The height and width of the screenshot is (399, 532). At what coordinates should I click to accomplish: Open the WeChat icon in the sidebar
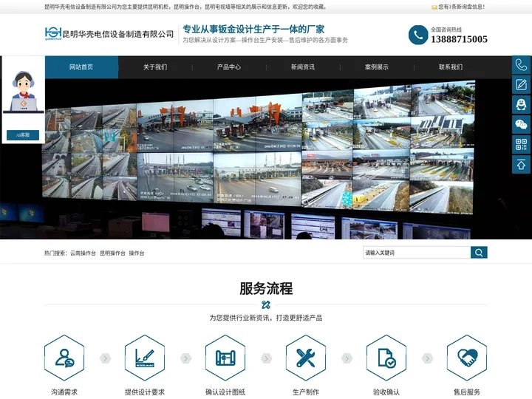[x=522, y=125]
